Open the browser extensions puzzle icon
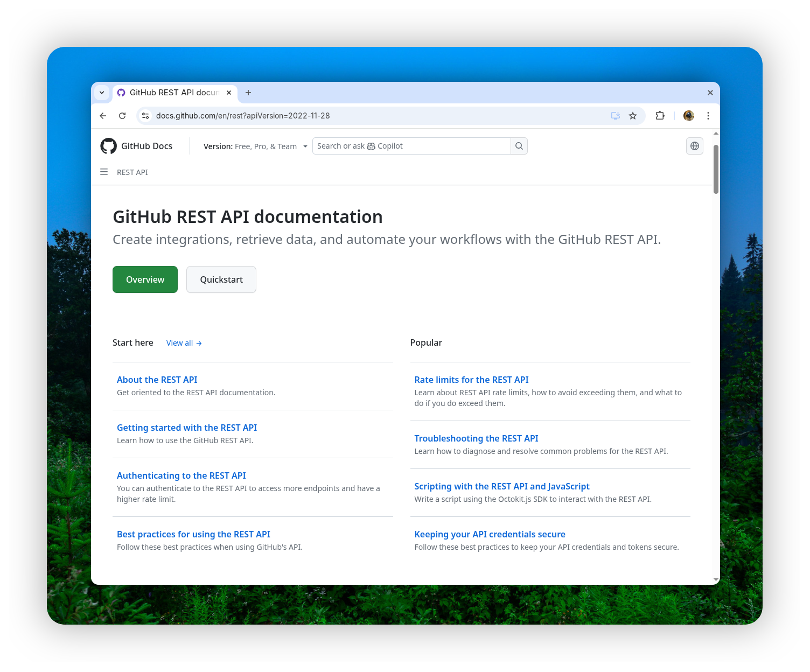Image resolution: width=810 pixels, height=672 pixels. pos(660,116)
